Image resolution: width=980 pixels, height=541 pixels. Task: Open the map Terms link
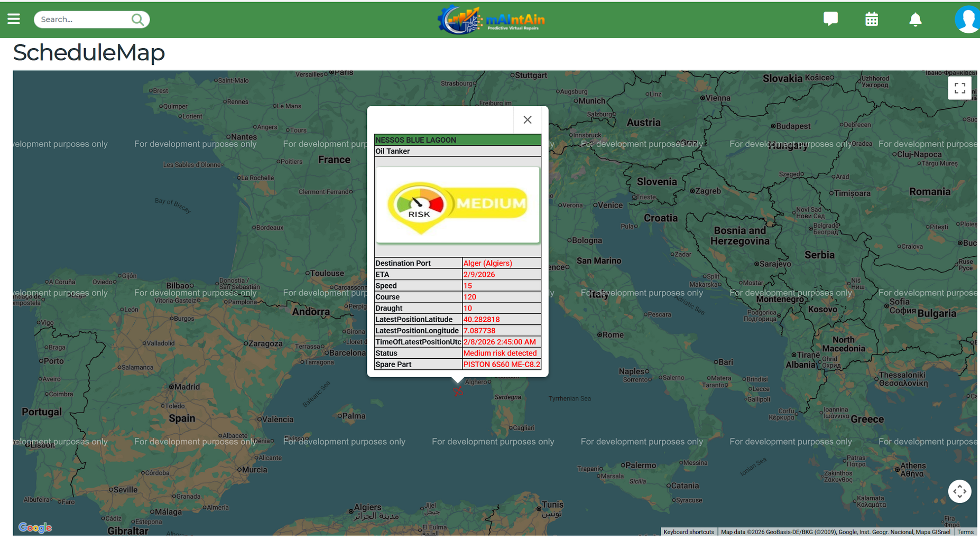click(965, 532)
